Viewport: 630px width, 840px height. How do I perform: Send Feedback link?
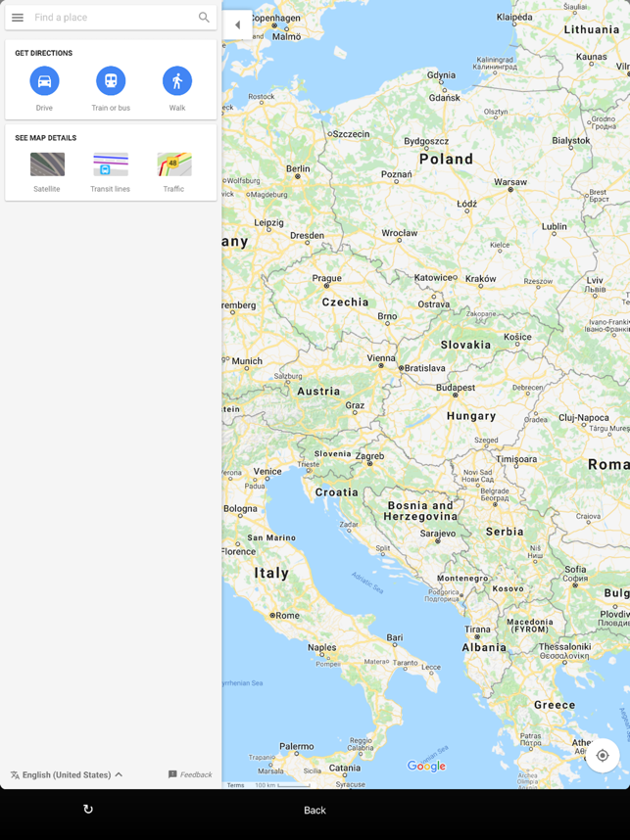tap(190, 774)
